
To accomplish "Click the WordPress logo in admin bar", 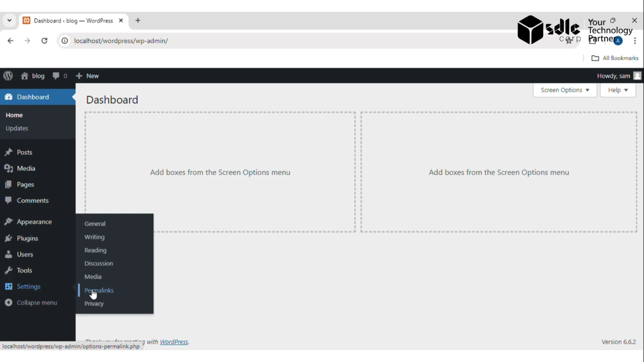I will 8,76.
